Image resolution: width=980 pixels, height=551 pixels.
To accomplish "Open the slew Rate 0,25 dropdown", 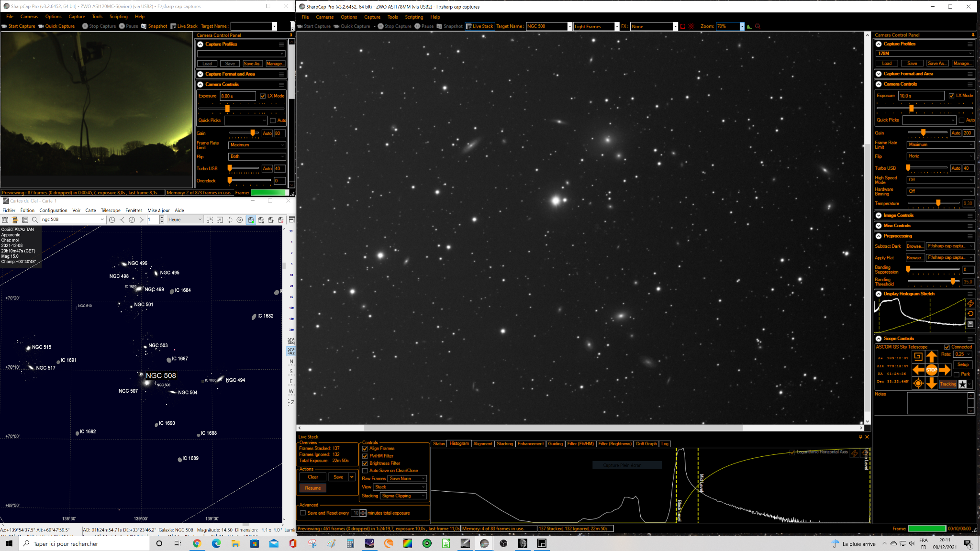I will (963, 354).
